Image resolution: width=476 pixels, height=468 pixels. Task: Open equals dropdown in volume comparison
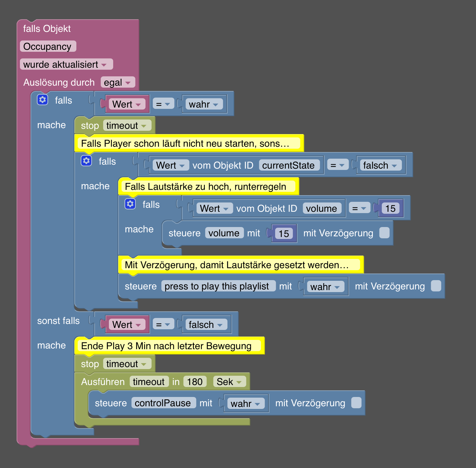coord(360,208)
